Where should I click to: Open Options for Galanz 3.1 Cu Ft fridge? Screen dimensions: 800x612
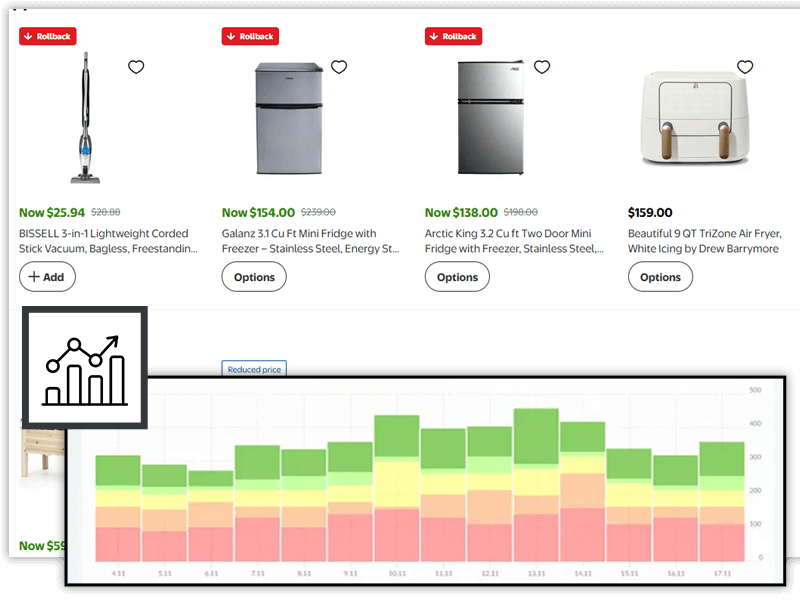tap(254, 277)
